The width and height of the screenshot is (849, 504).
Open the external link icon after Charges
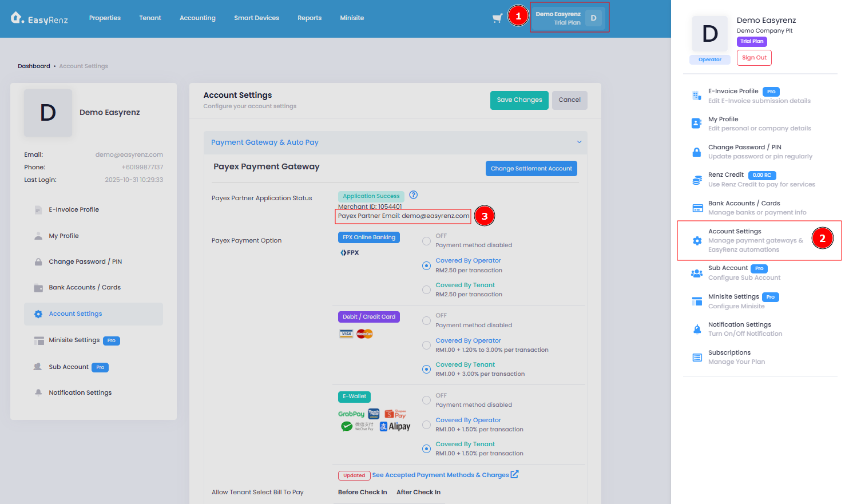(x=514, y=474)
